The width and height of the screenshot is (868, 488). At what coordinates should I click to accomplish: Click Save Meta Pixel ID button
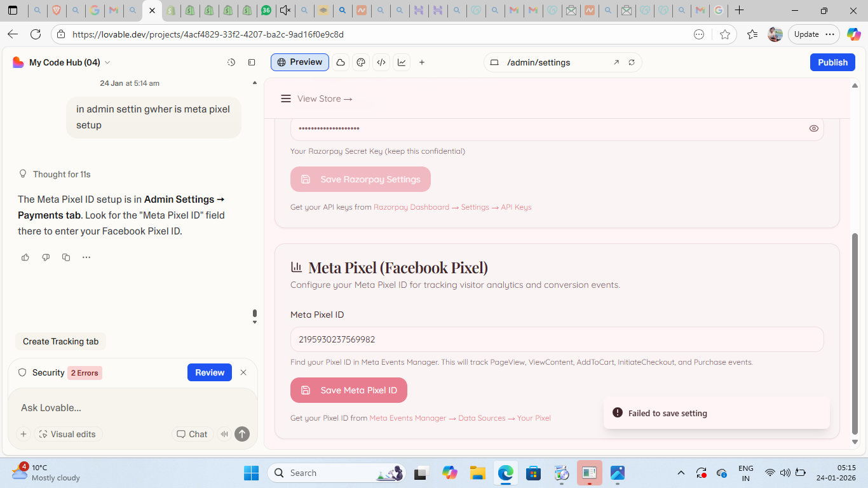348,390
